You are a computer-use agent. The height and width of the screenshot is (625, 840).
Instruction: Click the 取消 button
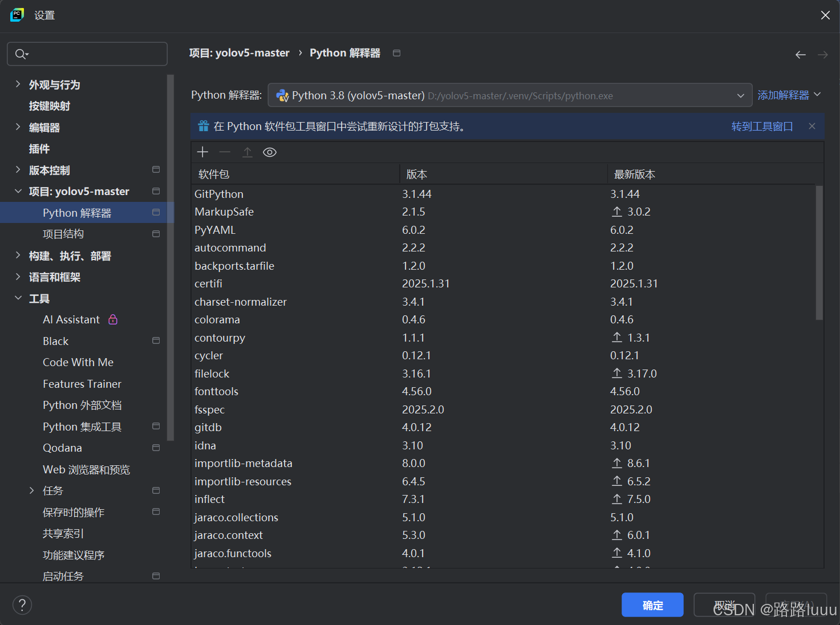click(x=724, y=605)
